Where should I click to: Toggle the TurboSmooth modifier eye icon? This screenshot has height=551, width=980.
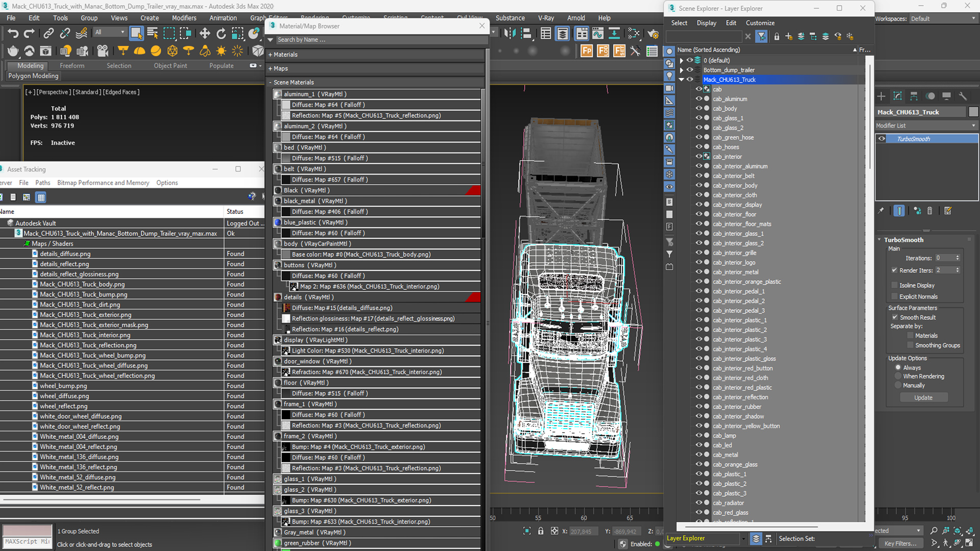(x=881, y=139)
